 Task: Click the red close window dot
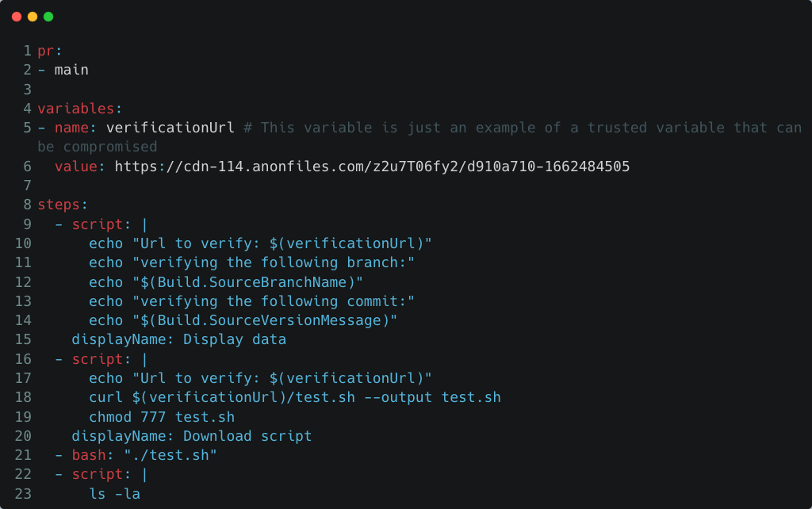coord(17,17)
